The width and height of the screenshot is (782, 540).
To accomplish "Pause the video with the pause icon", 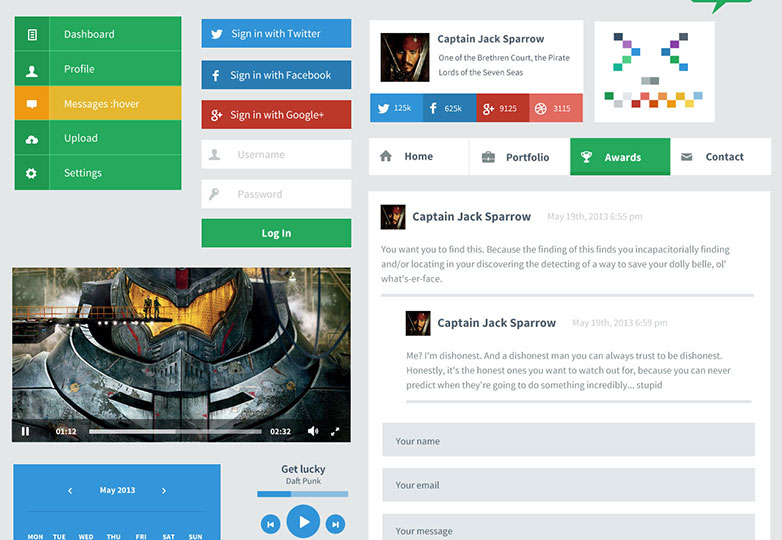I will (x=25, y=432).
